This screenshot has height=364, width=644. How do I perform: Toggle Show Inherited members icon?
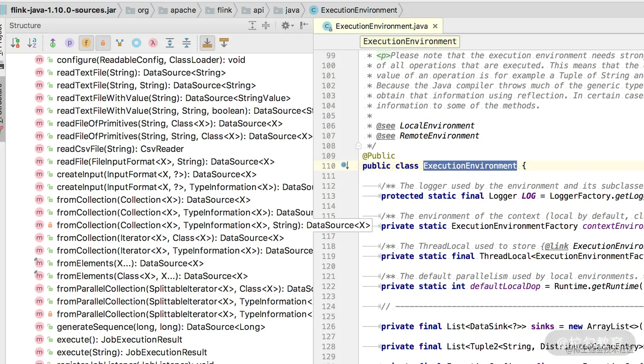[53, 43]
